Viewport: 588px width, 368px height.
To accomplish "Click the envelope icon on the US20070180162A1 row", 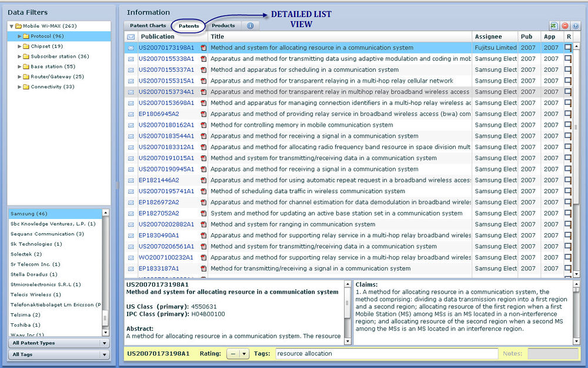I will pyautogui.click(x=131, y=125).
